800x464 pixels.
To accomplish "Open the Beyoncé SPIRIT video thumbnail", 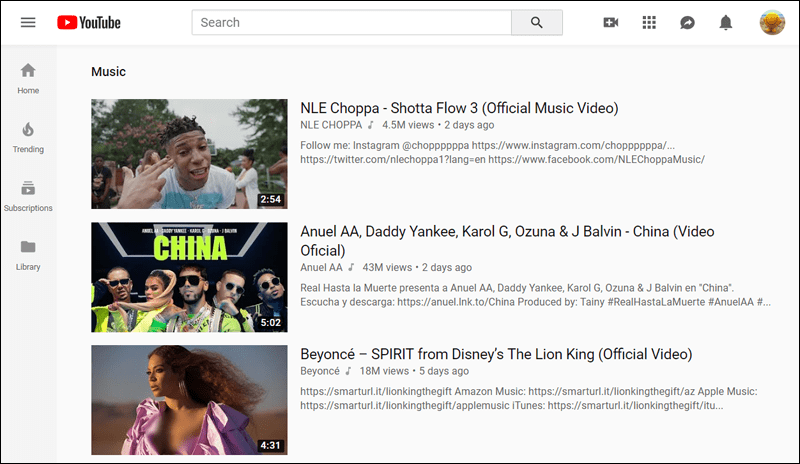I will coord(189,400).
